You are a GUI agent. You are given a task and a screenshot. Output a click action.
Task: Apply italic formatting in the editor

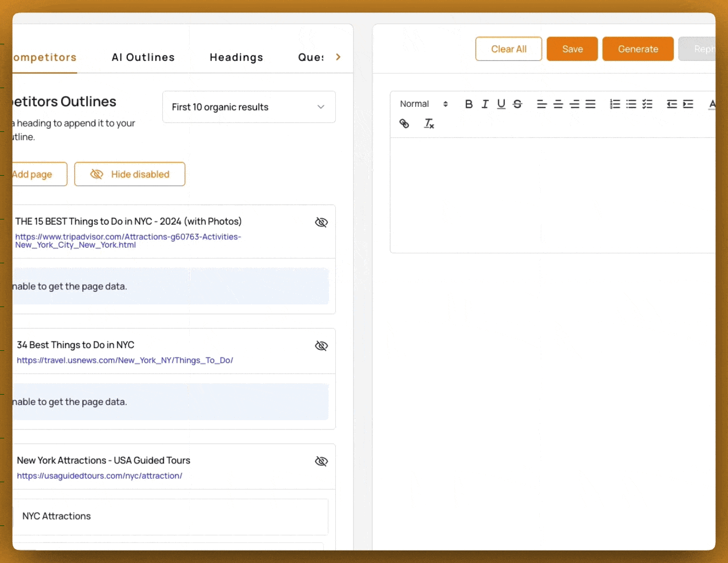tap(485, 104)
